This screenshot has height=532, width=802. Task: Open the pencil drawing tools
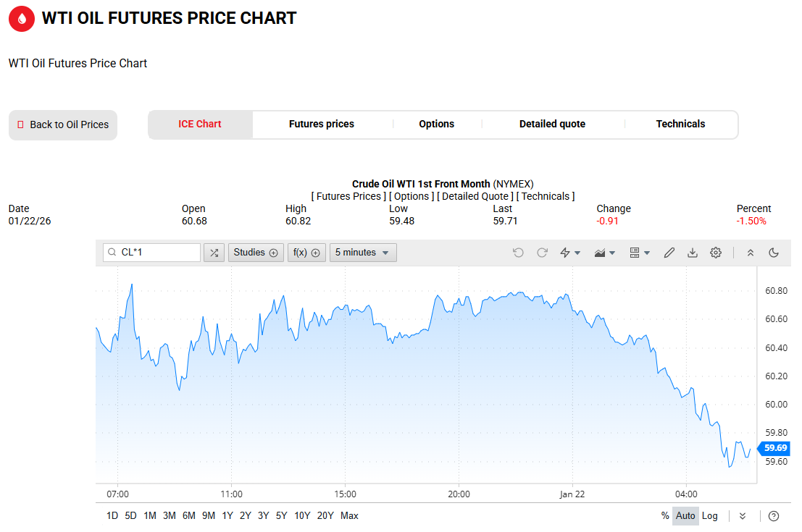(x=669, y=253)
